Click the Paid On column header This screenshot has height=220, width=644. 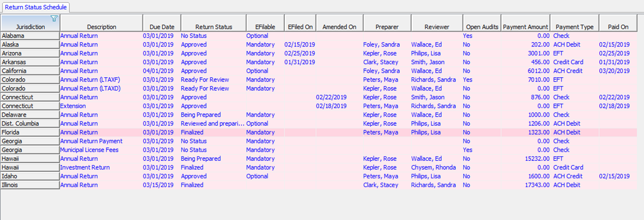pos(618,23)
